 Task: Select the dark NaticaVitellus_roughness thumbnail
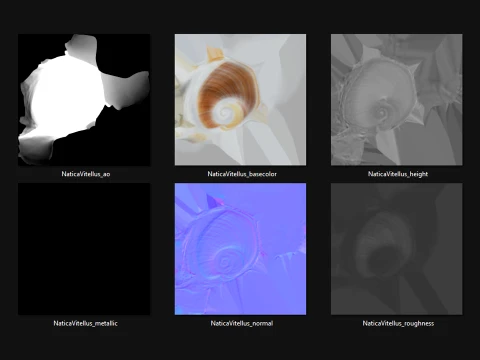click(x=397, y=249)
